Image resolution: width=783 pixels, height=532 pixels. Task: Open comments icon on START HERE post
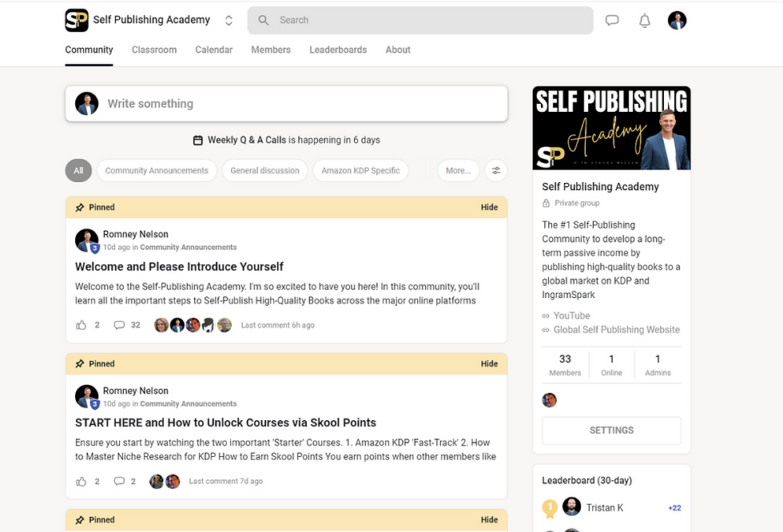119,482
